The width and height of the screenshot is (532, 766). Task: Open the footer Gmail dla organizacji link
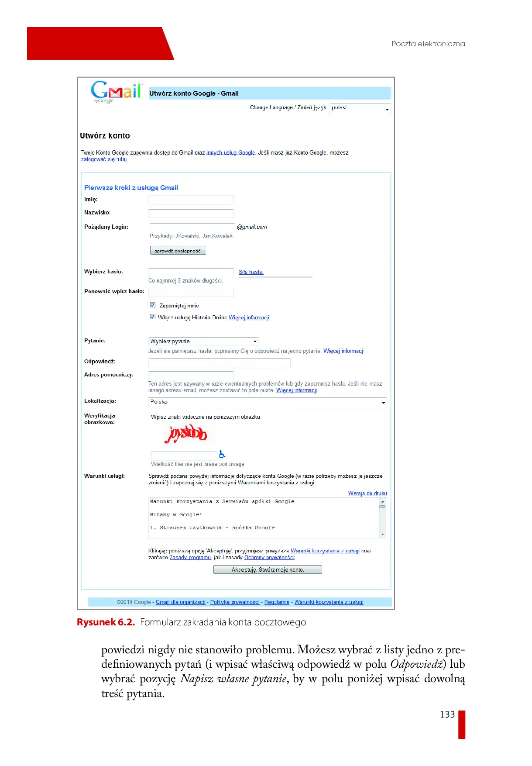[181, 602]
